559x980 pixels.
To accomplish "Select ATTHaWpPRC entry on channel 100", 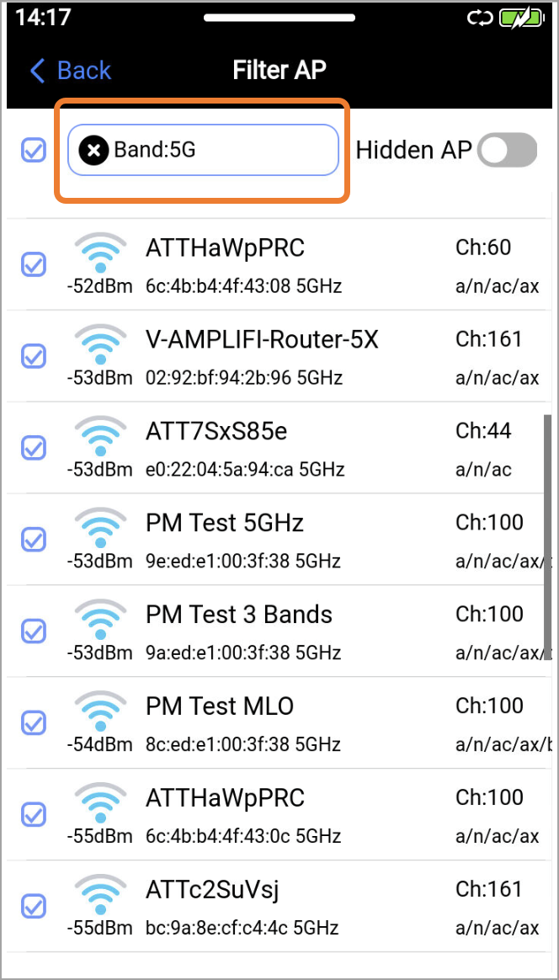I will [279, 814].
